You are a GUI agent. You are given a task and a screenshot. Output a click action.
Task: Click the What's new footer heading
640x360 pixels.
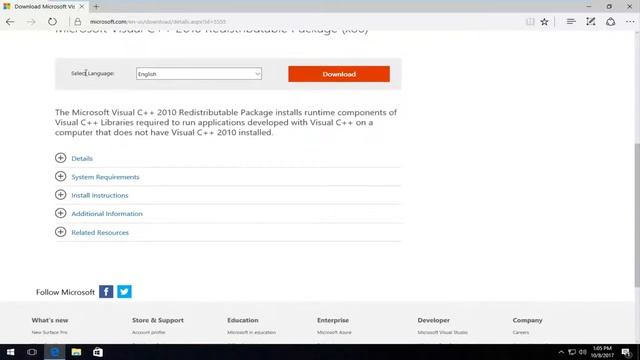click(x=50, y=320)
